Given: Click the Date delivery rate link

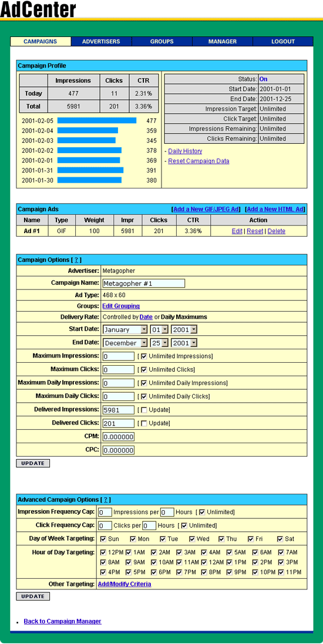Looking at the screenshot, I should click(146, 317).
